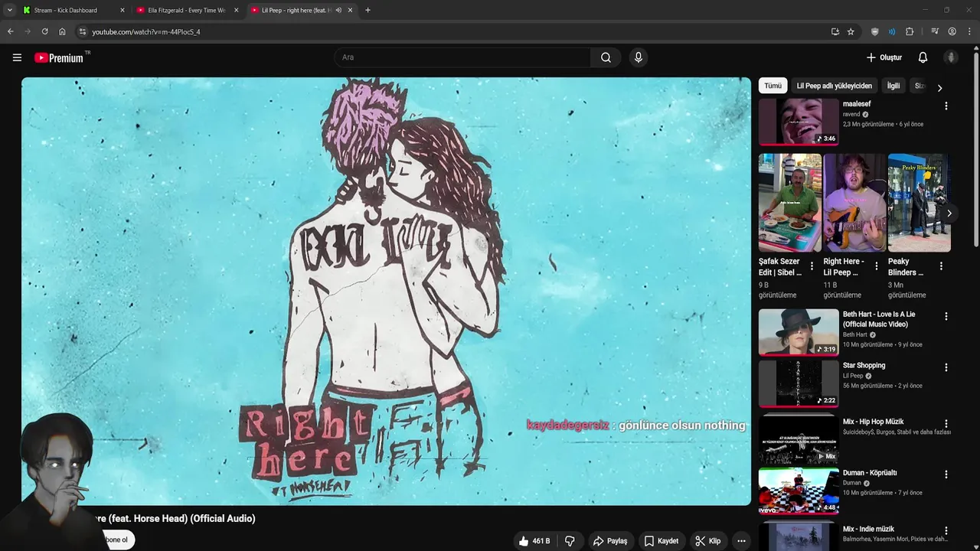Open the account avatar menu
980x551 pixels.
pos(951,57)
